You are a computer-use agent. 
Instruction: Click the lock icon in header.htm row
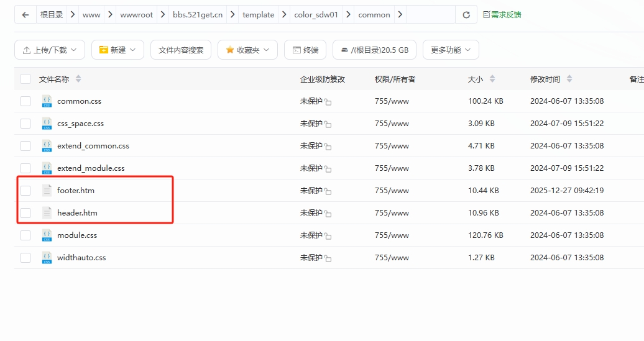pyautogui.click(x=328, y=214)
